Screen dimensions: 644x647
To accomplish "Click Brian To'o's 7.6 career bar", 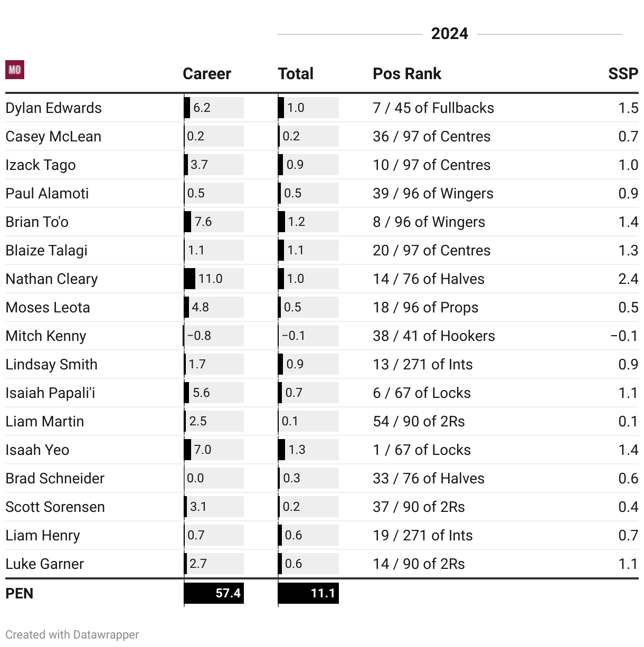I will [214, 222].
